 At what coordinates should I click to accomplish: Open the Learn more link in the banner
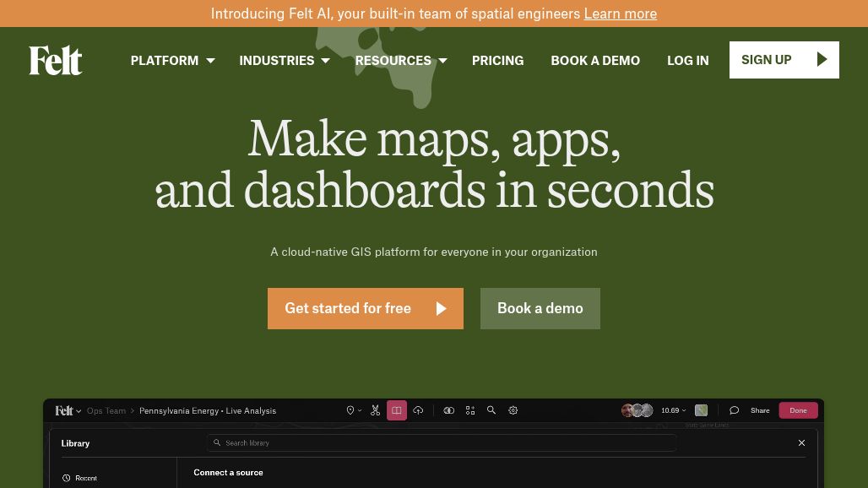(x=620, y=14)
